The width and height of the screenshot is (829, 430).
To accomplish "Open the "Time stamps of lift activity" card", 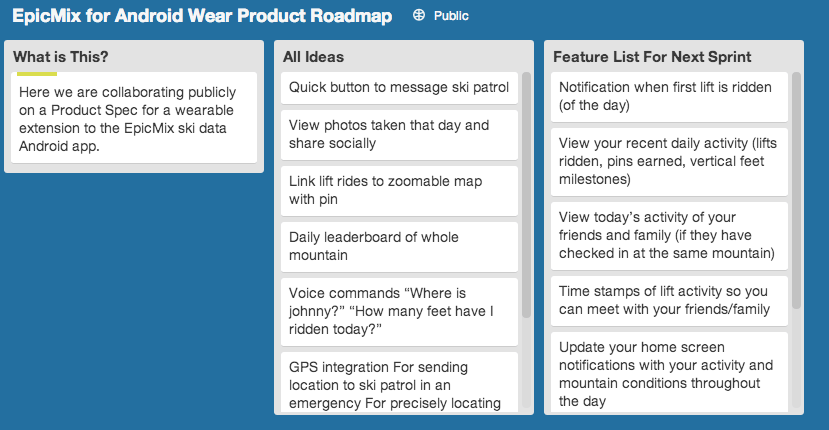I will click(669, 301).
